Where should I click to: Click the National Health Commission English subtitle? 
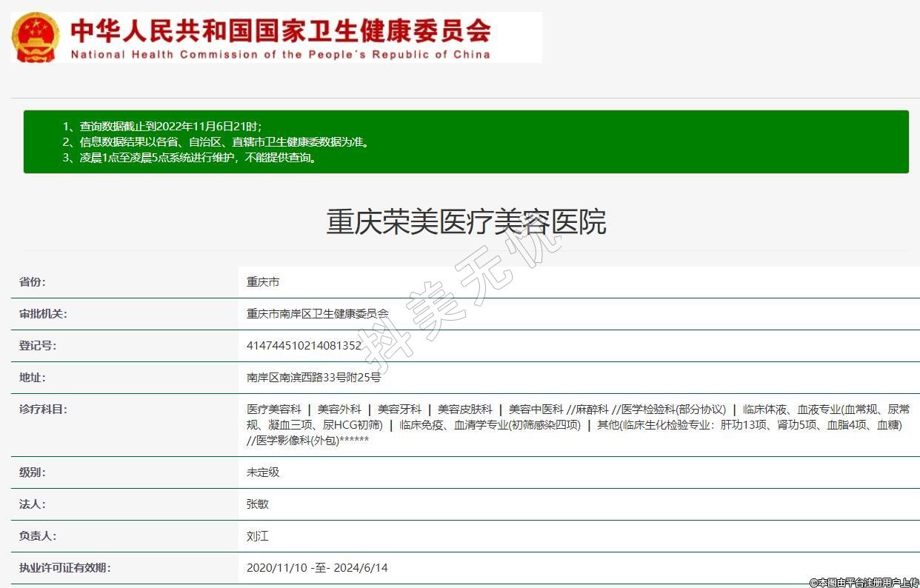[280, 55]
